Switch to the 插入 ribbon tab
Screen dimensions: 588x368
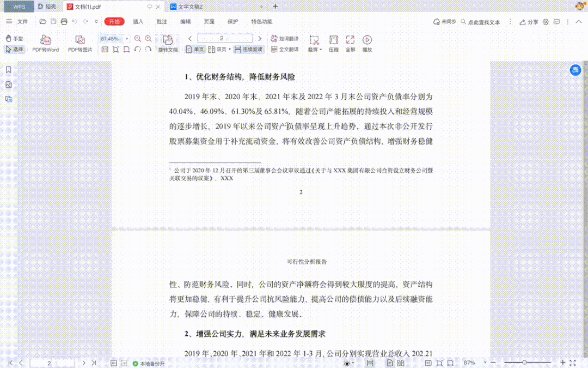coord(137,21)
